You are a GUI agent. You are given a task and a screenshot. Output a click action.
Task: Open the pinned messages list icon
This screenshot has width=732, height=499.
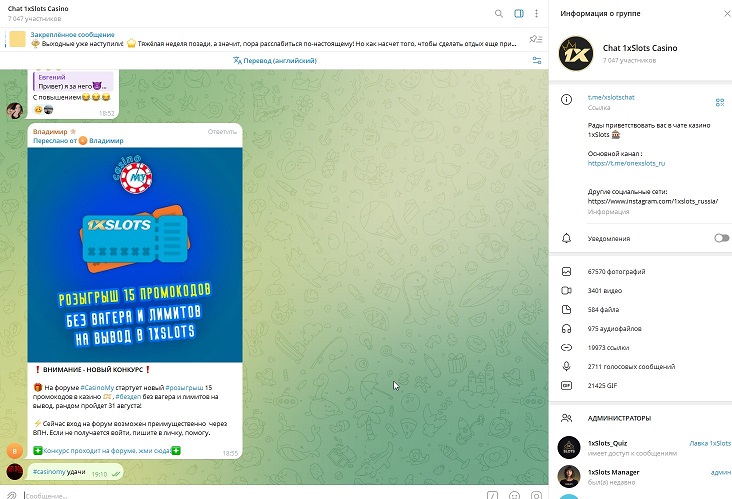(536, 39)
